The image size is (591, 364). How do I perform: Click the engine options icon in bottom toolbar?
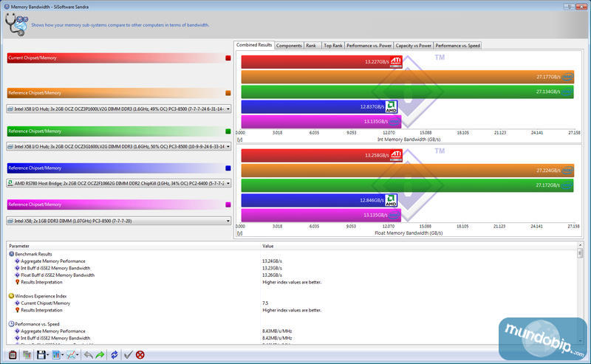[x=13, y=354]
